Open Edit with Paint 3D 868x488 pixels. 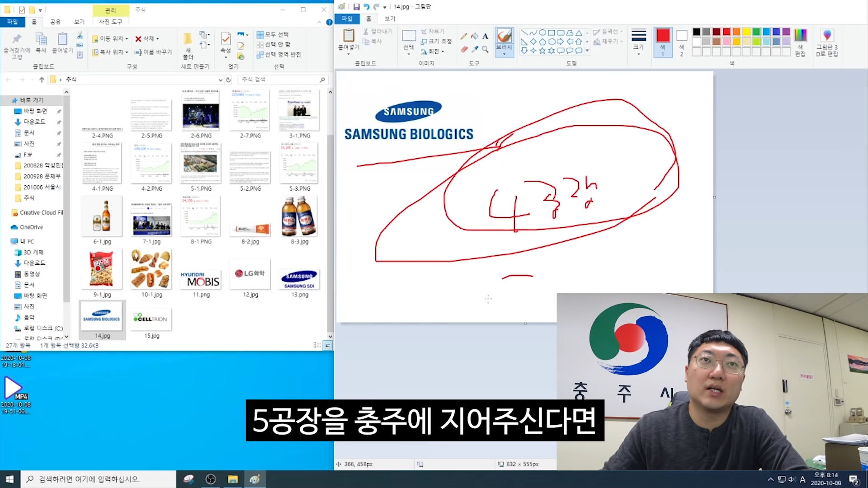tap(827, 42)
